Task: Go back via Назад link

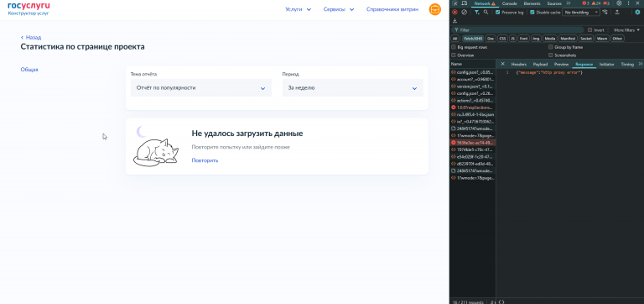Action: (31, 37)
